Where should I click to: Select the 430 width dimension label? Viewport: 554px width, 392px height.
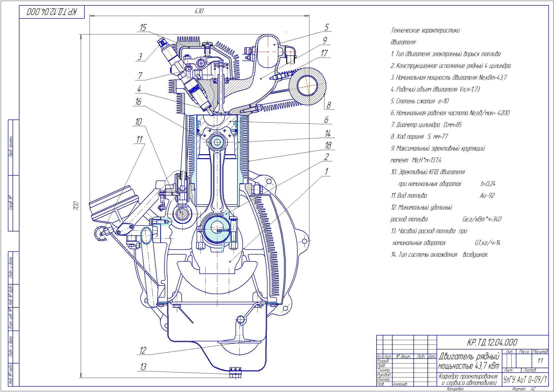199,11
